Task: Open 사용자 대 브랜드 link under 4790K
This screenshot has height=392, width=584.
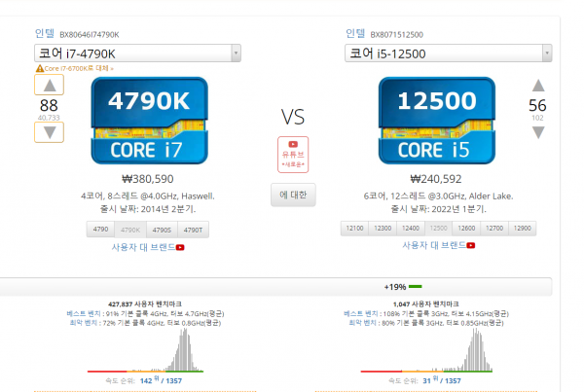Action: click(x=143, y=247)
